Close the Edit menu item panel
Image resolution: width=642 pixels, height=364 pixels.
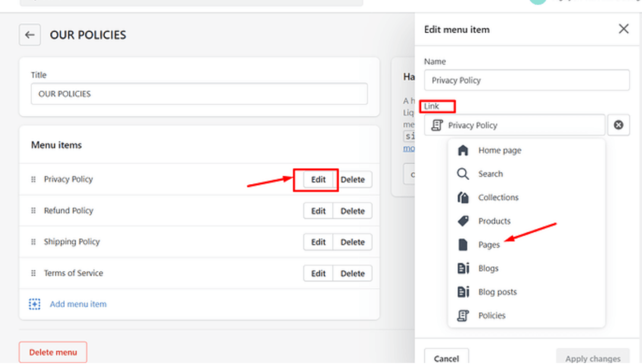623,29
